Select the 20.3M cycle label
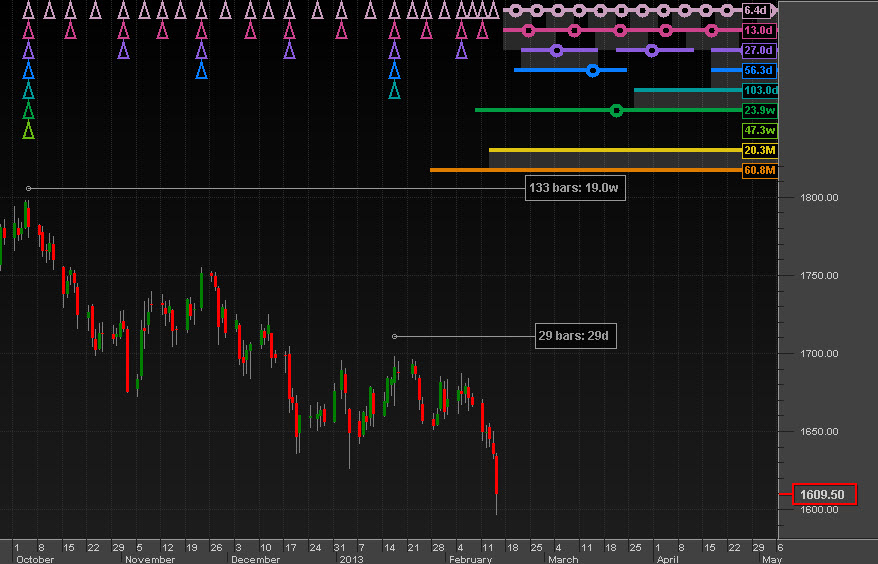Viewport: 878px width, 564px height. pos(758,150)
